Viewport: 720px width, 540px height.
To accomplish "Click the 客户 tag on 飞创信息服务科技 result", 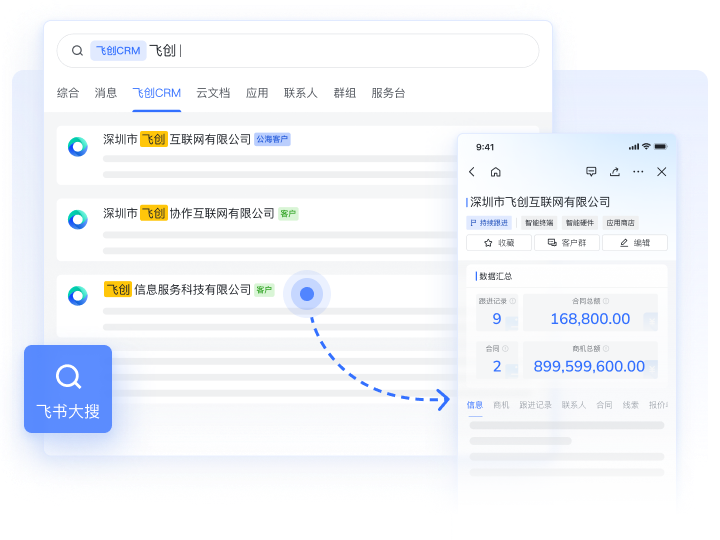I will (x=264, y=290).
